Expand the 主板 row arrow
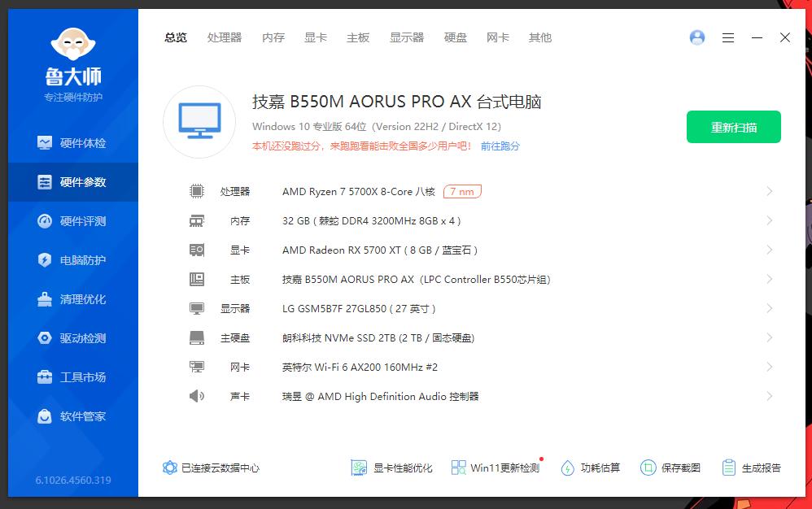Screen dimensions: 812x509 pyautogui.click(x=770, y=280)
